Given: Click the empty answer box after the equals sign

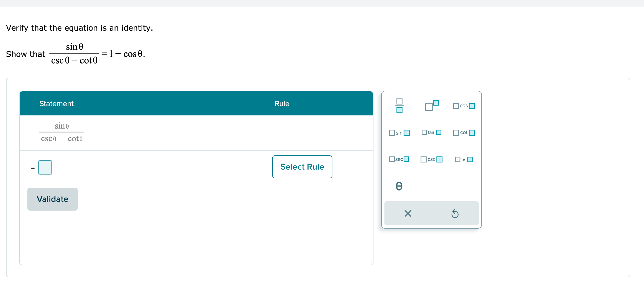Looking at the screenshot, I should 45,167.
